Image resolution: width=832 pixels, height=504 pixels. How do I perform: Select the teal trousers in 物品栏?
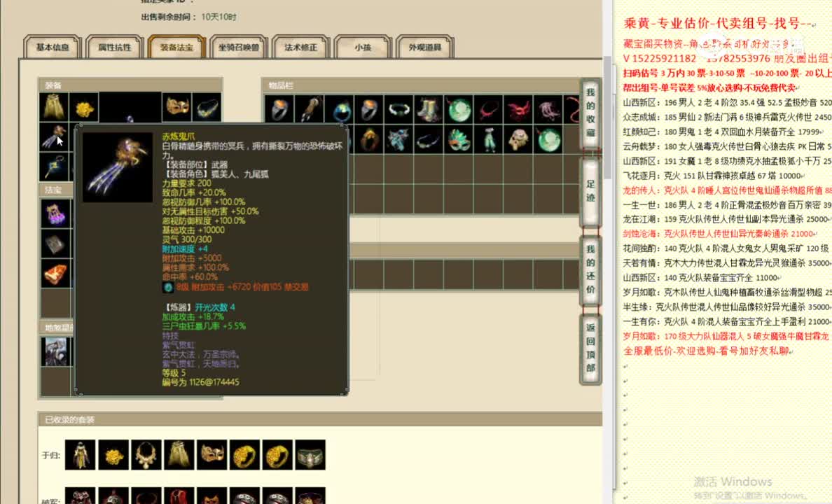pos(488,140)
